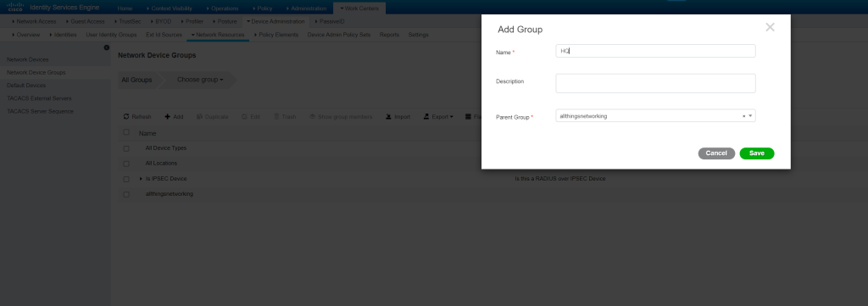Image resolution: width=868 pixels, height=306 pixels.
Task: Click into the Description input field
Action: pyautogui.click(x=655, y=84)
